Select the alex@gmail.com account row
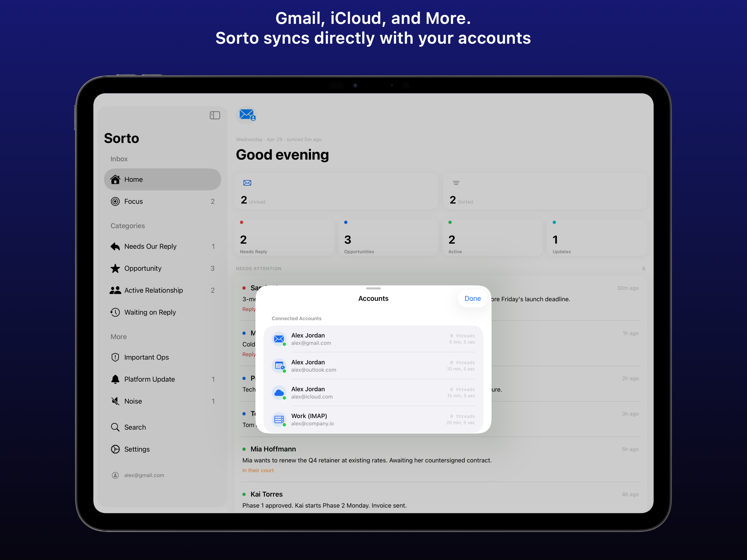 click(x=373, y=339)
